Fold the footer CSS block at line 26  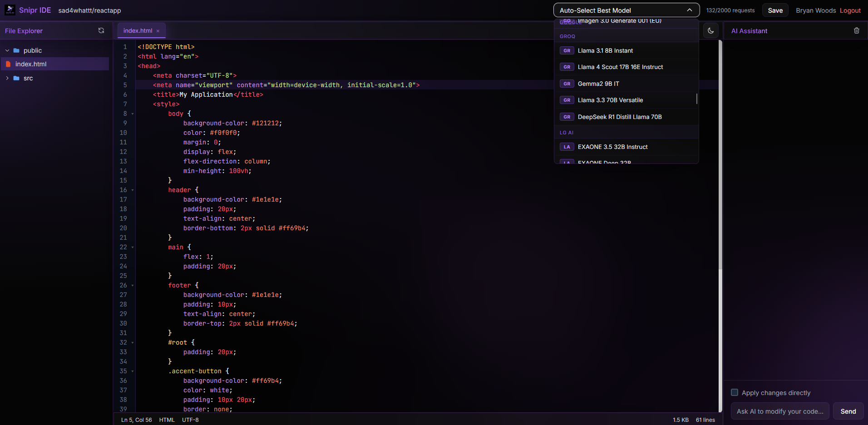pos(133,286)
